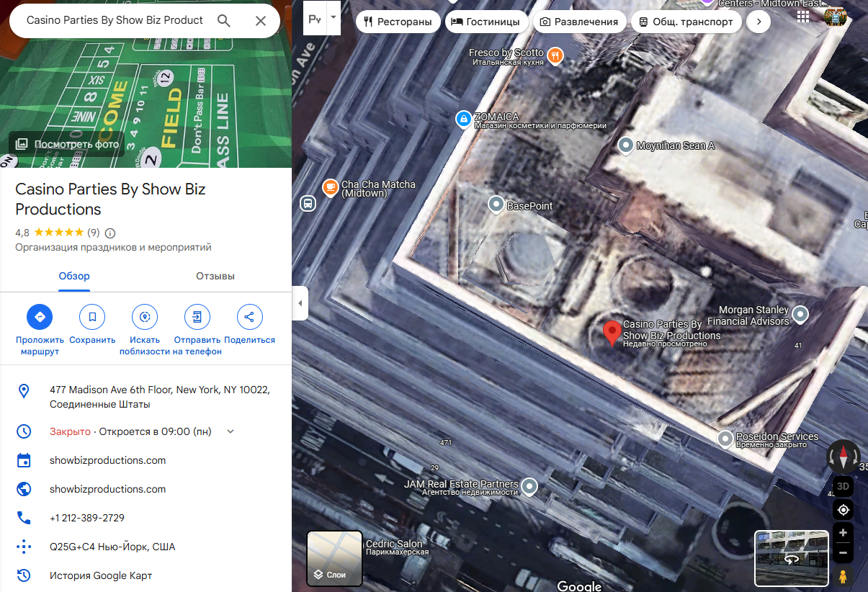Click the plus code dots icon

[x=24, y=547]
